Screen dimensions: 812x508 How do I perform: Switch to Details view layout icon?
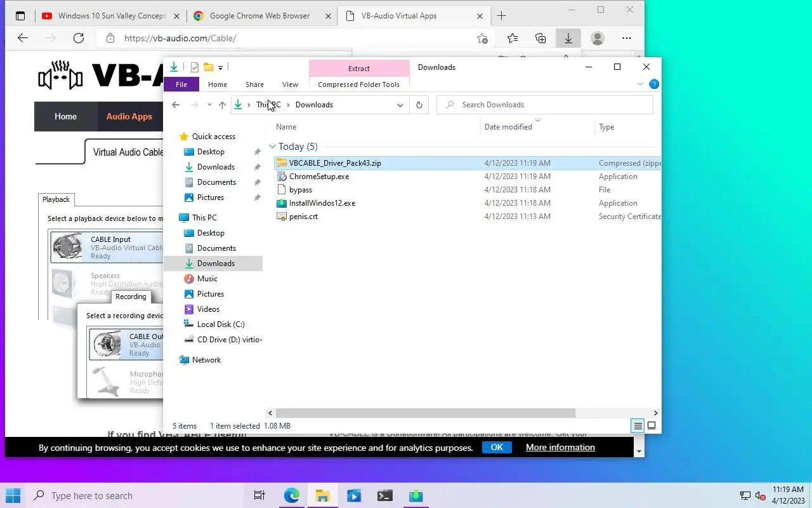(x=638, y=426)
